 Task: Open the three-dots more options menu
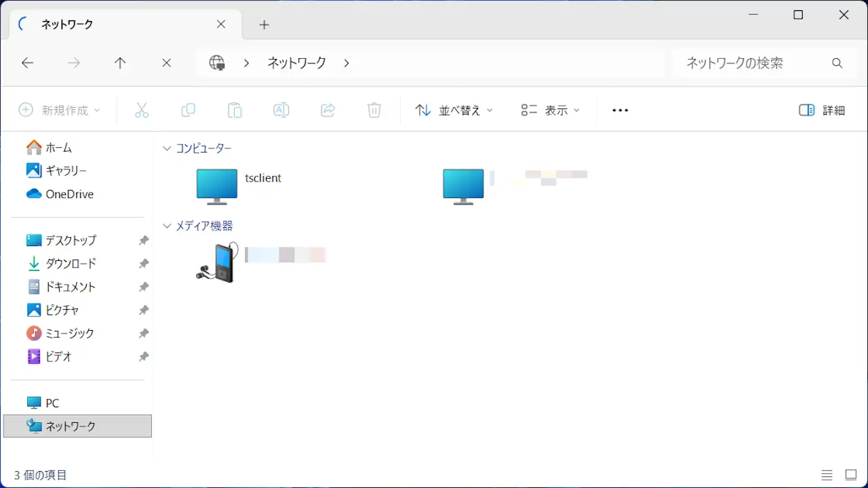coord(620,110)
